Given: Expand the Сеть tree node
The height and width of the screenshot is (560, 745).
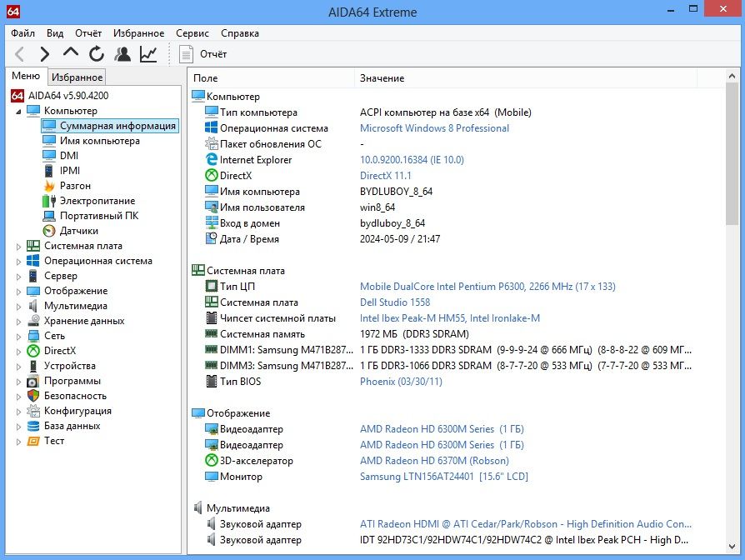Looking at the screenshot, I should coord(18,337).
